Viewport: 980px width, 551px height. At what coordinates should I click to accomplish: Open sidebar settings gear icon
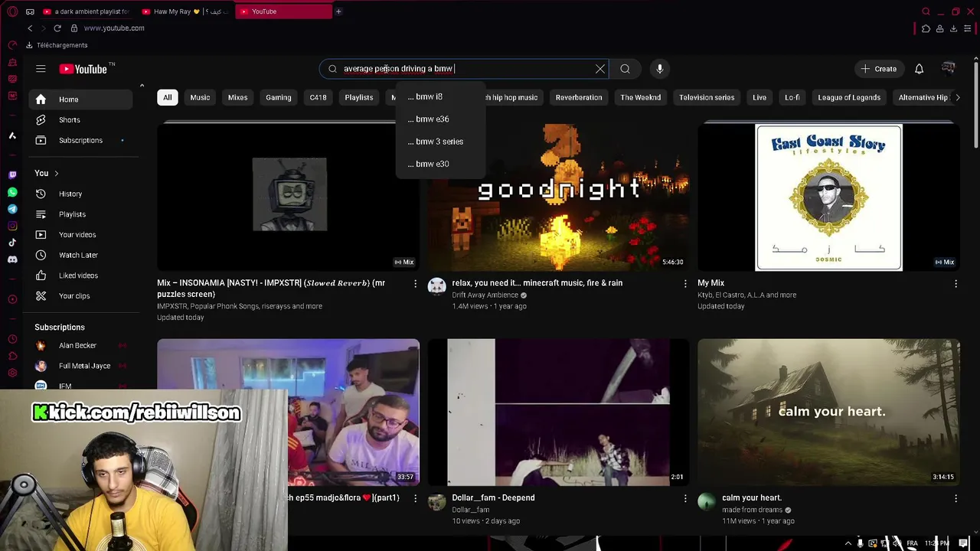click(x=12, y=373)
